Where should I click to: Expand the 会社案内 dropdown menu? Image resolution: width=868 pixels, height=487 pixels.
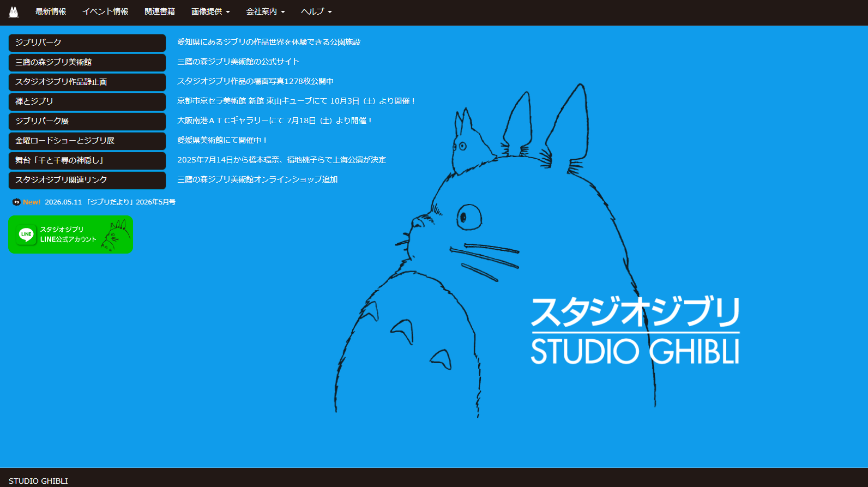pyautogui.click(x=266, y=11)
